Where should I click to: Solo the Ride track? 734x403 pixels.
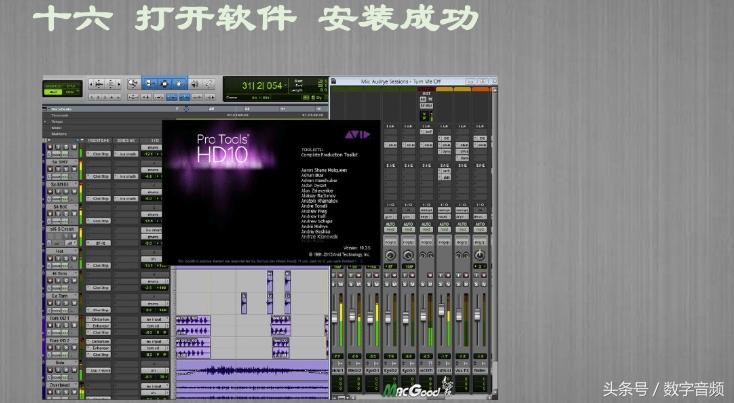tap(66, 370)
